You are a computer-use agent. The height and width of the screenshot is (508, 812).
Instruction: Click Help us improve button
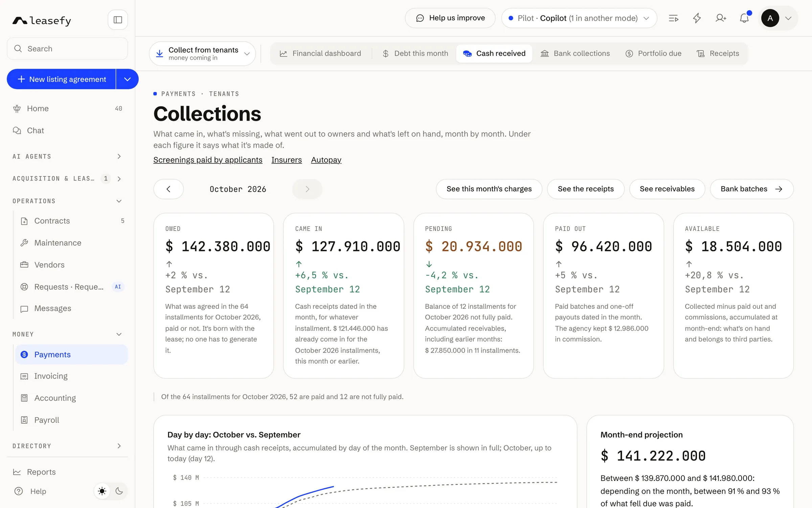click(x=450, y=18)
